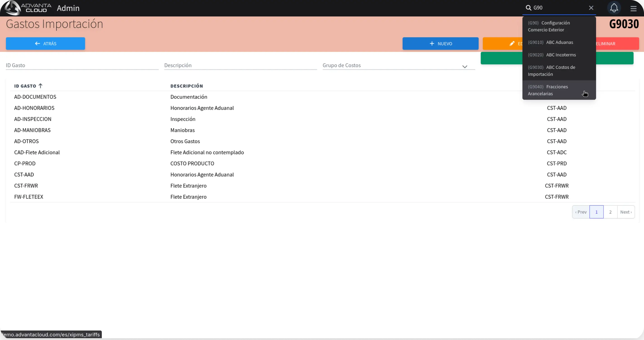Image resolution: width=644 pixels, height=340 pixels.
Task: Open the notifications bell
Action: point(614,8)
